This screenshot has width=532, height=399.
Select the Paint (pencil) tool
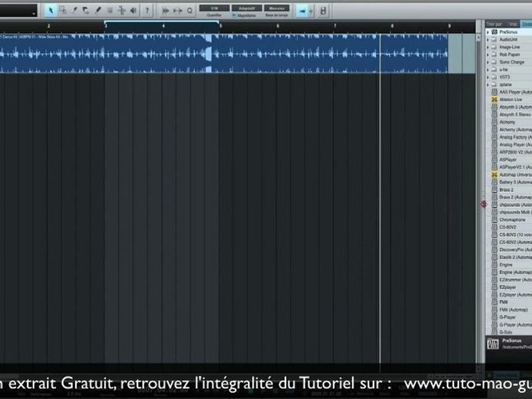tap(98, 11)
